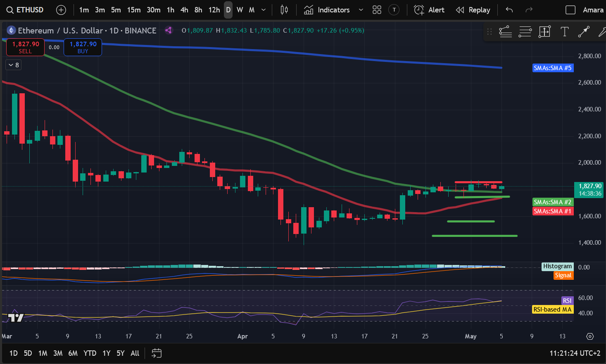Open the price scale settings gear

(590, 336)
